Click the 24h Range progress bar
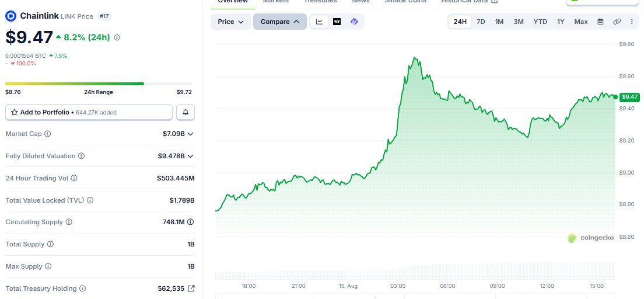Image resolution: width=644 pixels, height=299 pixels. pyautogui.click(x=99, y=84)
